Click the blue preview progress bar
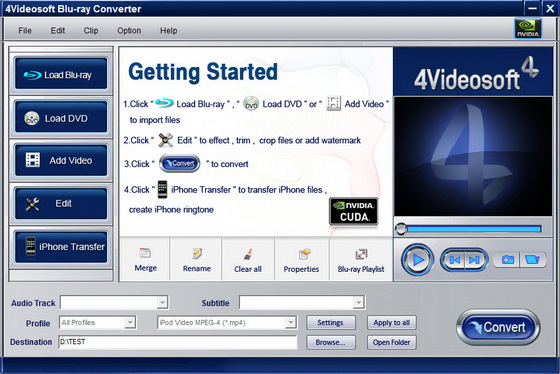The image size is (560, 374). [x=474, y=229]
